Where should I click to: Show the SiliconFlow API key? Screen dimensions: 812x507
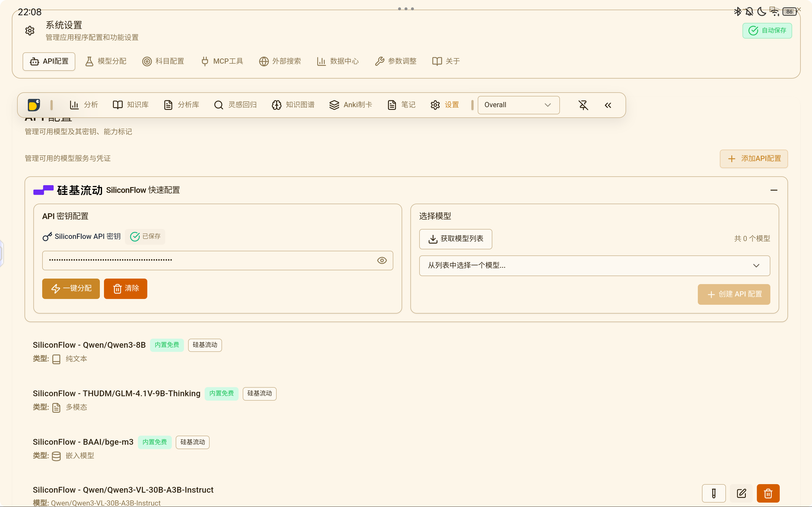382,261
